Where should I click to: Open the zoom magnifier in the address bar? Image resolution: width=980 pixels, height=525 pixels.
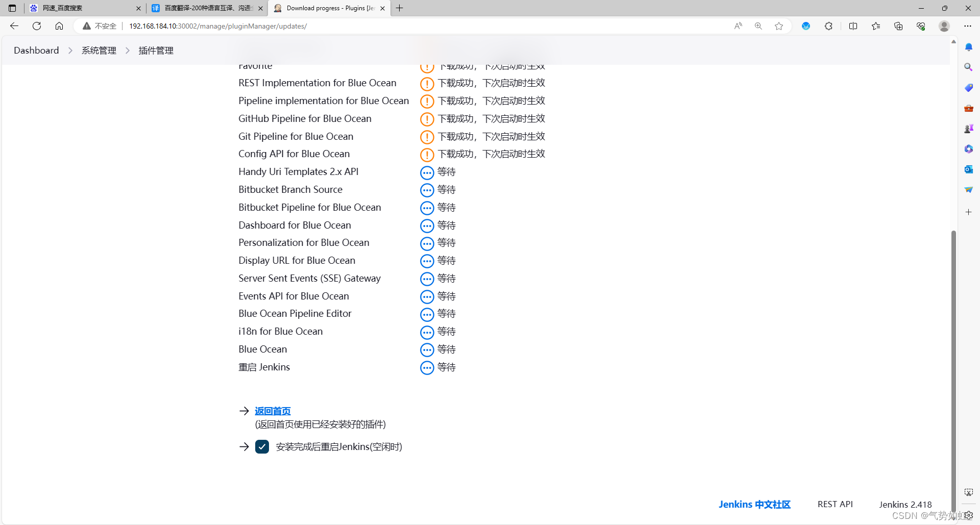coord(758,26)
